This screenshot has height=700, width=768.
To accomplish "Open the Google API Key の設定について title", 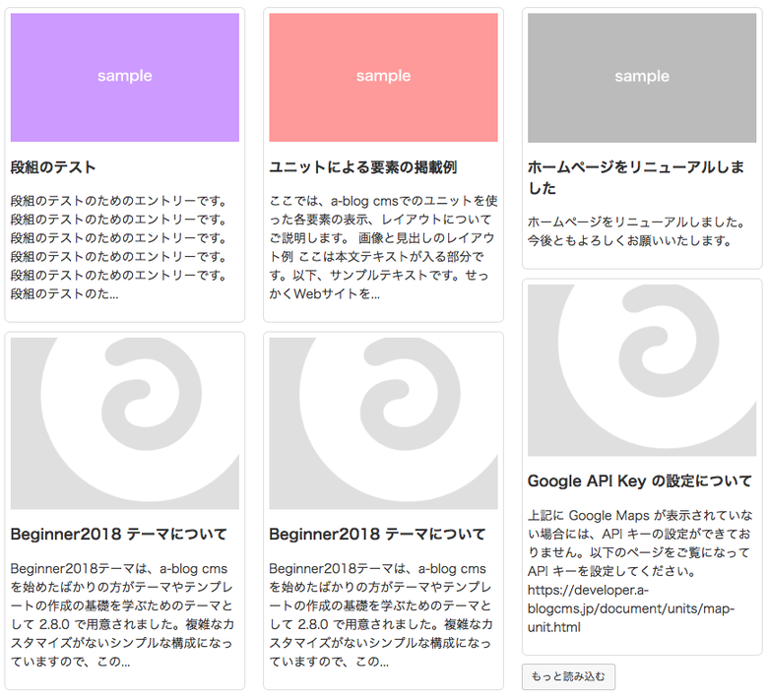I will coord(639,481).
